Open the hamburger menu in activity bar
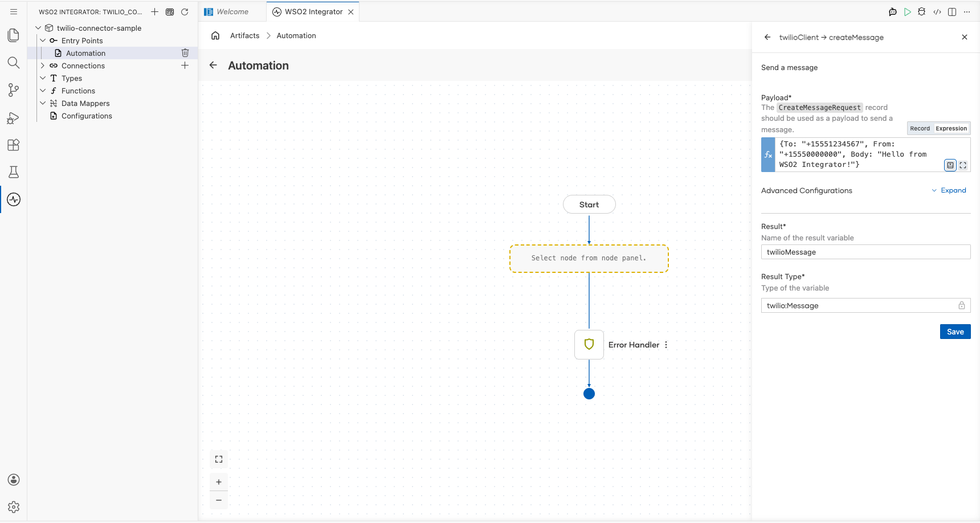Screen dimensions: 980x523 coord(14,11)
